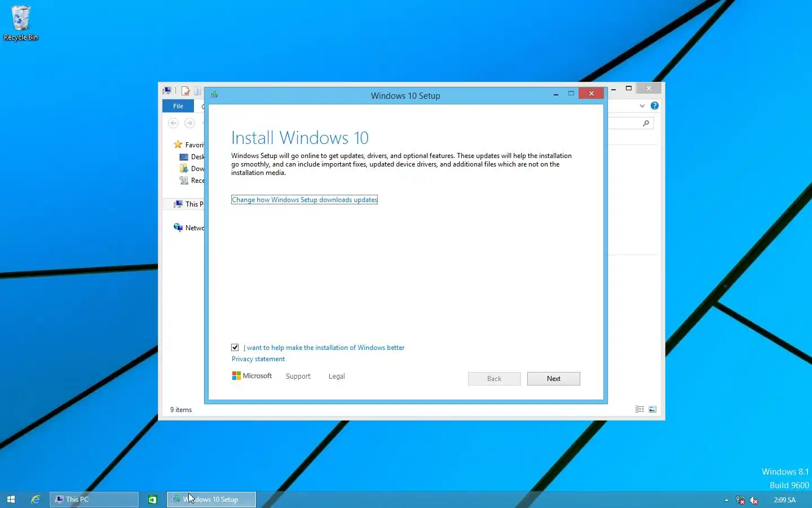Click the taskbar clock 2:09 SA
Viewport: 812px width, 508px height.
(784, 500)
